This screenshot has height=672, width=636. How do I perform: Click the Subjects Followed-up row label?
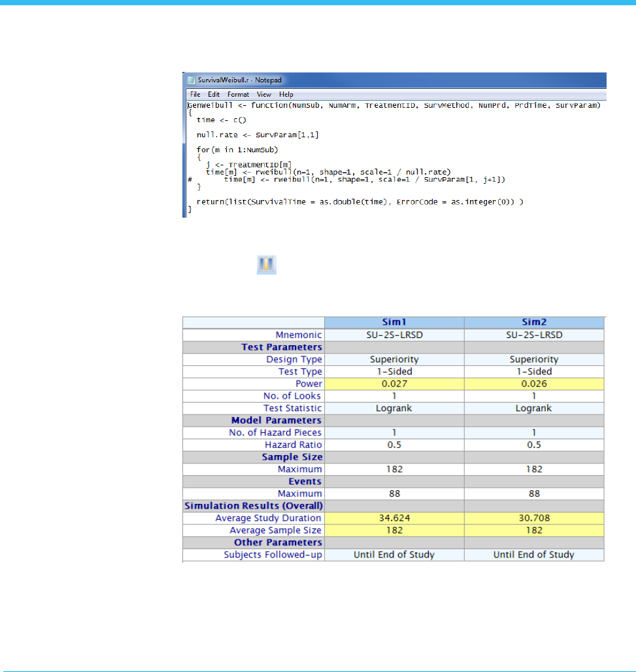tap(273, 554)
